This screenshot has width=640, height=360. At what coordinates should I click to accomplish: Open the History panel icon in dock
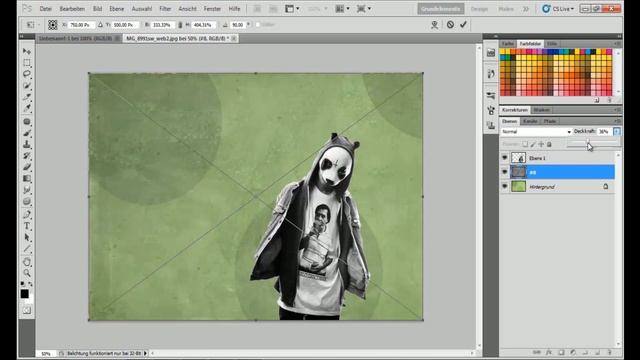point(491,74)
